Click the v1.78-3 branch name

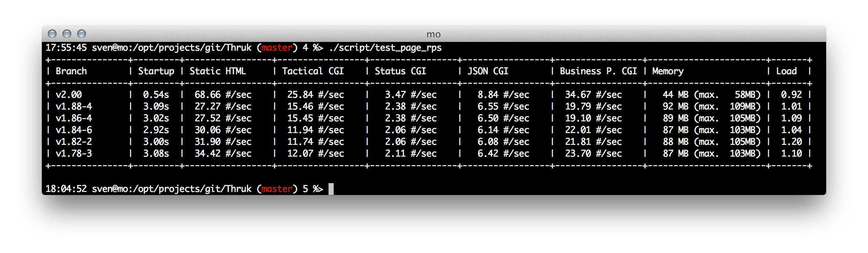point(74,153)
